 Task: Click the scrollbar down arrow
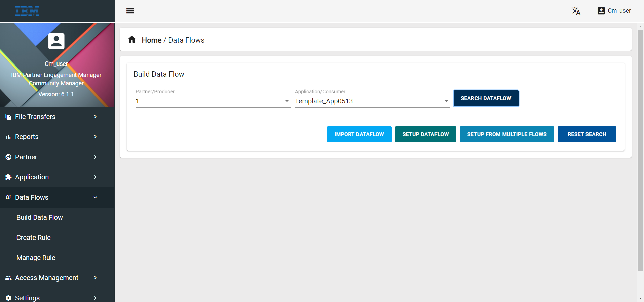point(640,298)
